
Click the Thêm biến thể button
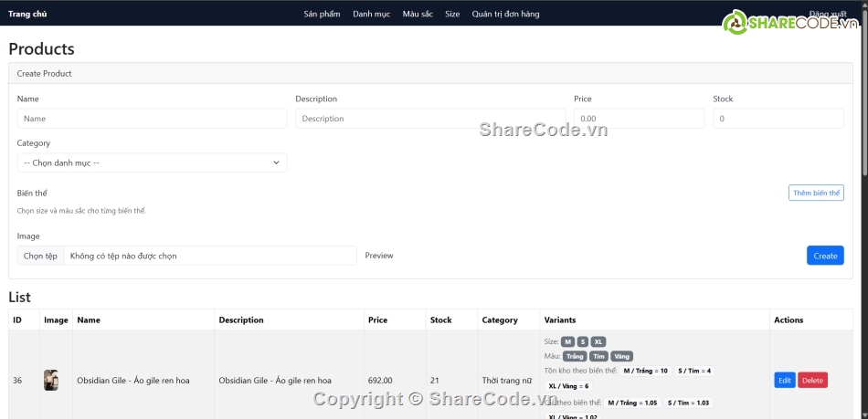[816, 193]
